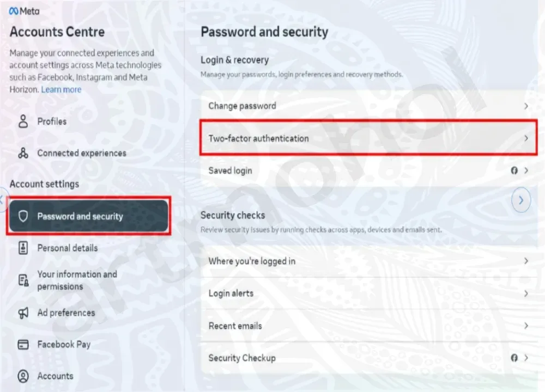
Task: Click the Accounts Centre heading
Action: [x=57, y=32]
